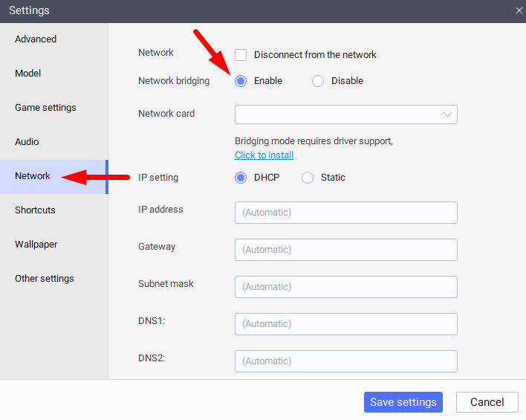Choose Static IP setting

(308, 178)
